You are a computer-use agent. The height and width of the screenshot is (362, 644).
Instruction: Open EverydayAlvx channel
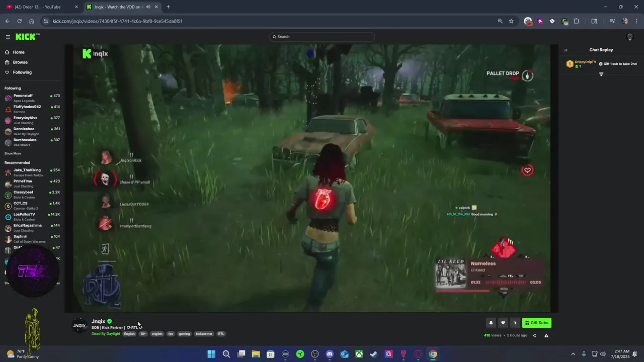[32, 120]
